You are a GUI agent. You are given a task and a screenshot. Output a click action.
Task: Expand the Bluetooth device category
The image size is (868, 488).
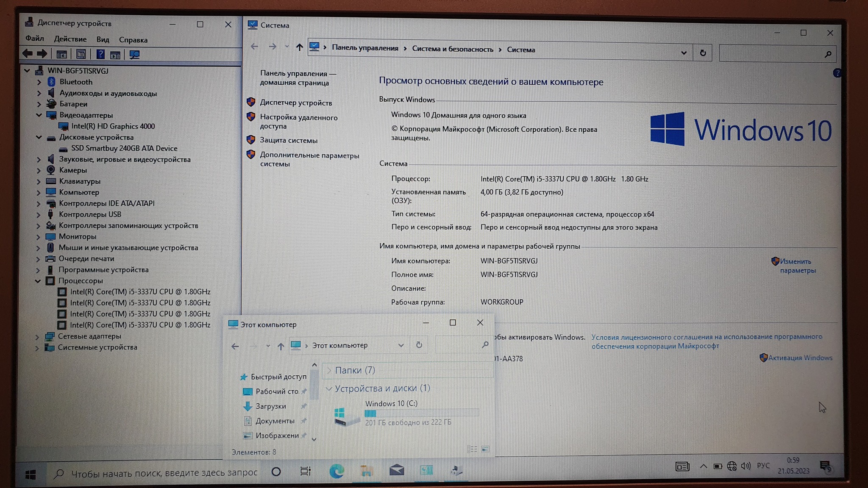(39, 82)
